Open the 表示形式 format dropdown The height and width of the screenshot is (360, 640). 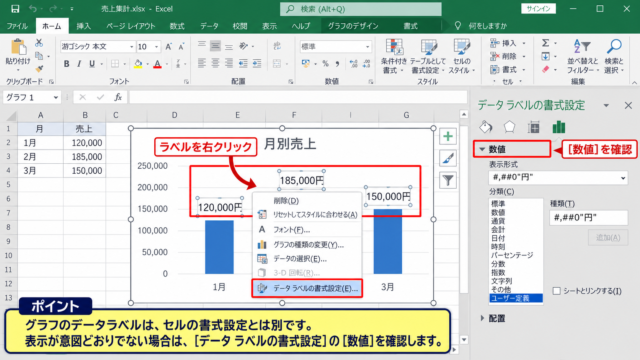(623, 178)
